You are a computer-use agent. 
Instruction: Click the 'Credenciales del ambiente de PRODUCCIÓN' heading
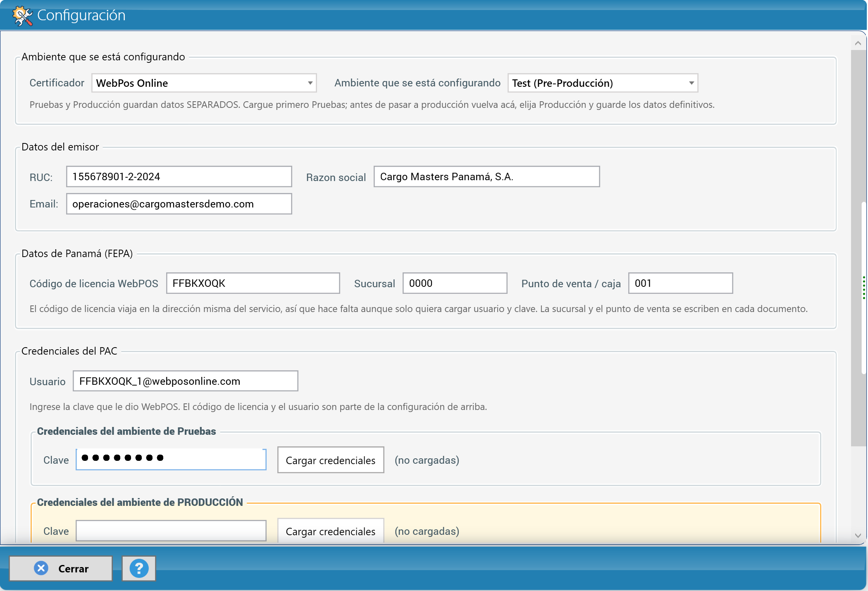coord(140,503)
